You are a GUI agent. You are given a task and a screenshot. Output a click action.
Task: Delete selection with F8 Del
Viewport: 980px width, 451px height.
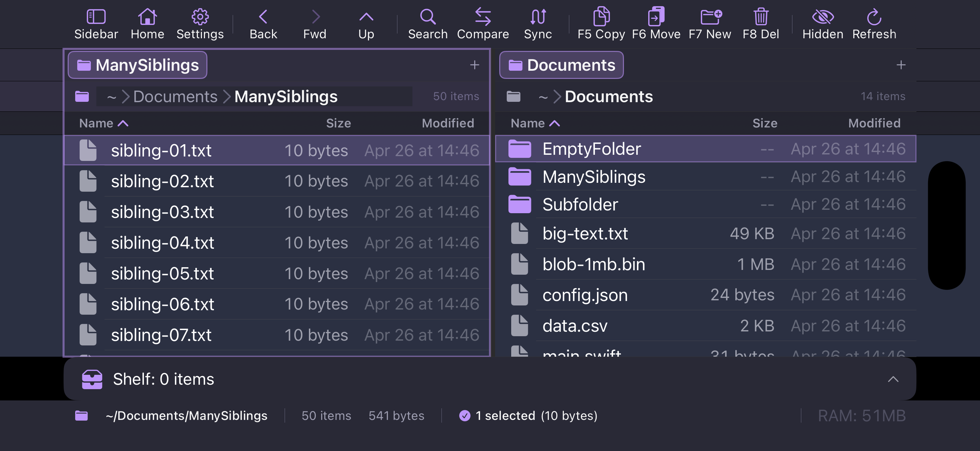761,24
